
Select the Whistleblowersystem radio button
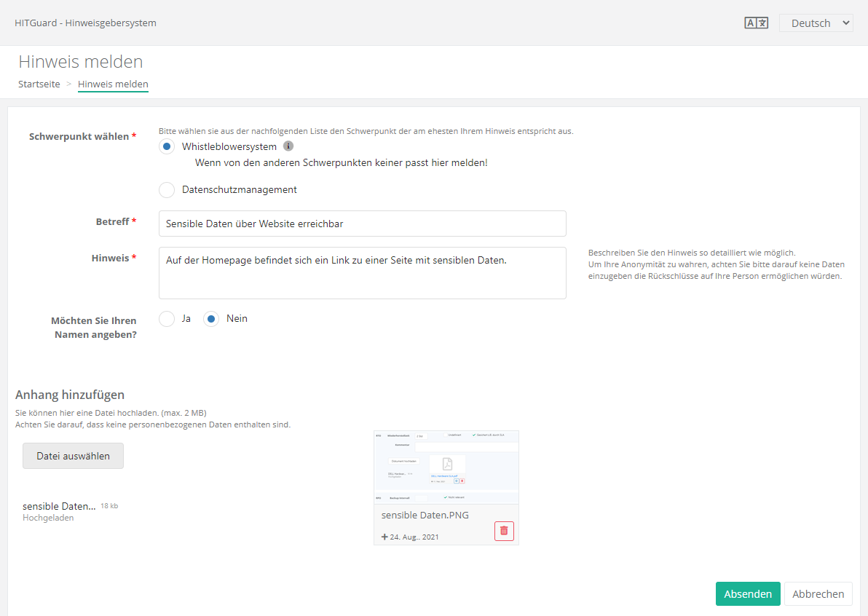tap(167, 146)
